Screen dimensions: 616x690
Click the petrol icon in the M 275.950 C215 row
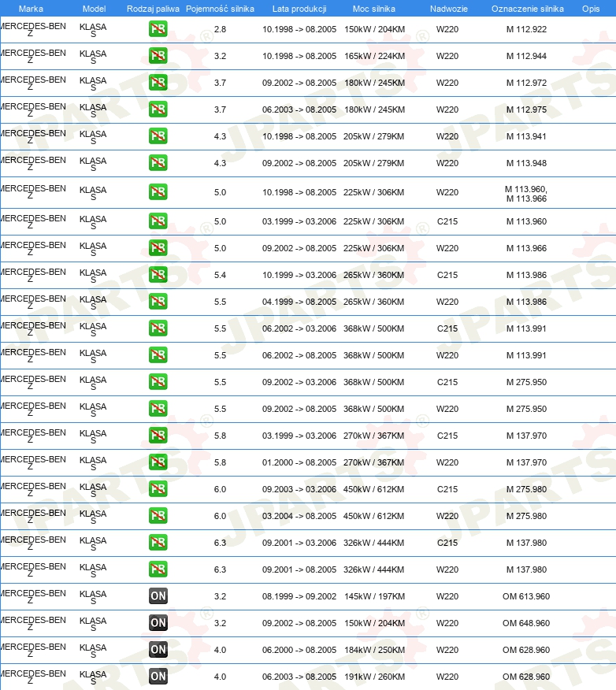point(158,382)
